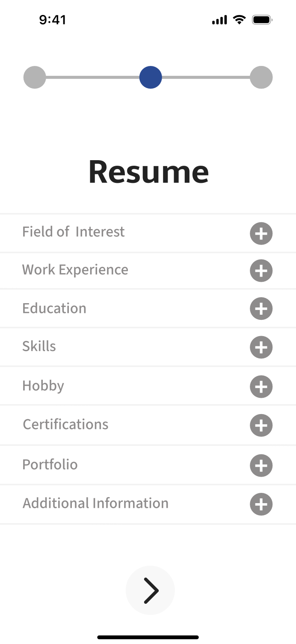296x644 pixels.
Task: Open the Work Experience section label
Action: click(x=75, y=270)
